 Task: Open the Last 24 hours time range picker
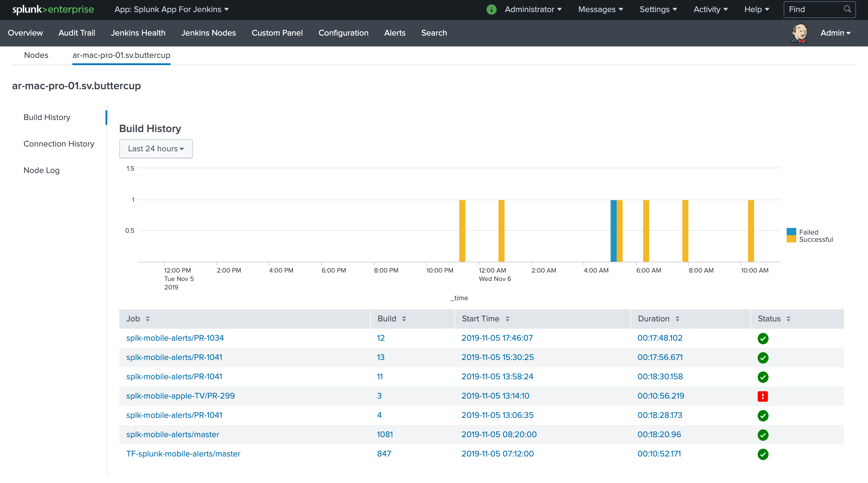(156, 149)
